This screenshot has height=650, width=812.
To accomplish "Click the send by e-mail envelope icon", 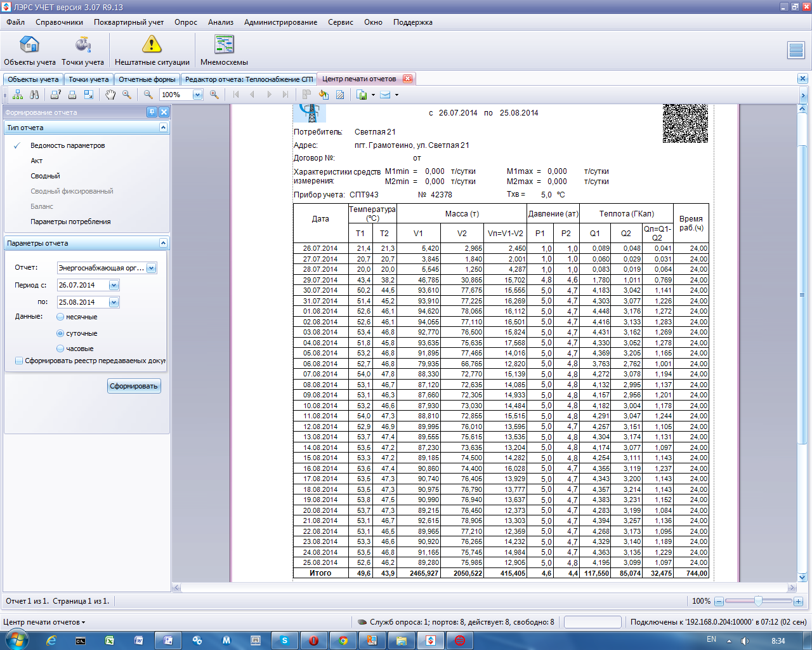I will point(385,95).
